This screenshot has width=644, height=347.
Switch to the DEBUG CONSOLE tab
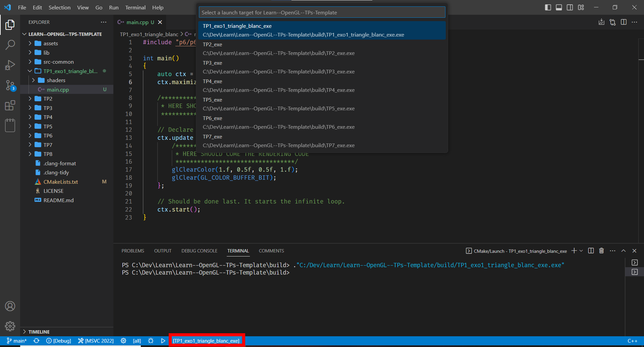[199, 251]
